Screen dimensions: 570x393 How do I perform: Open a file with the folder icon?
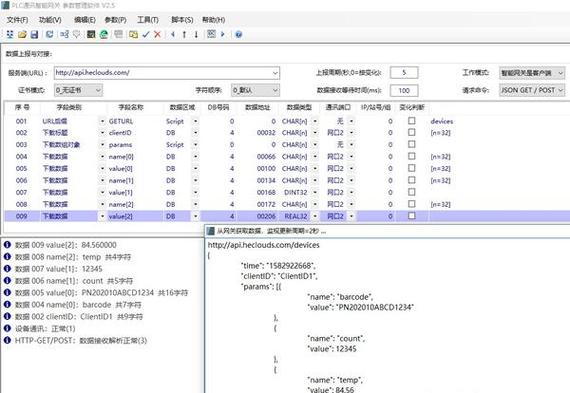pyautogui.click(x=23, y=35)
